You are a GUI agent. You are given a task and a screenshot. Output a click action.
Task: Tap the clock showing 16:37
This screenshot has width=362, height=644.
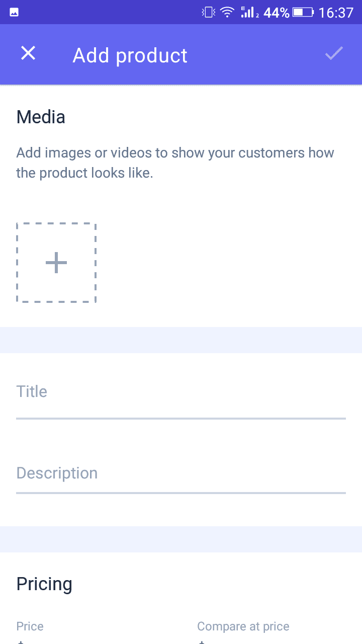tap(336, 13)
